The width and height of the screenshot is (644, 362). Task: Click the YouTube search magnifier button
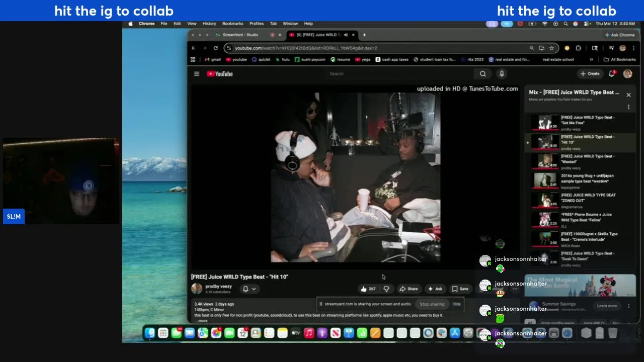(483, 74)
